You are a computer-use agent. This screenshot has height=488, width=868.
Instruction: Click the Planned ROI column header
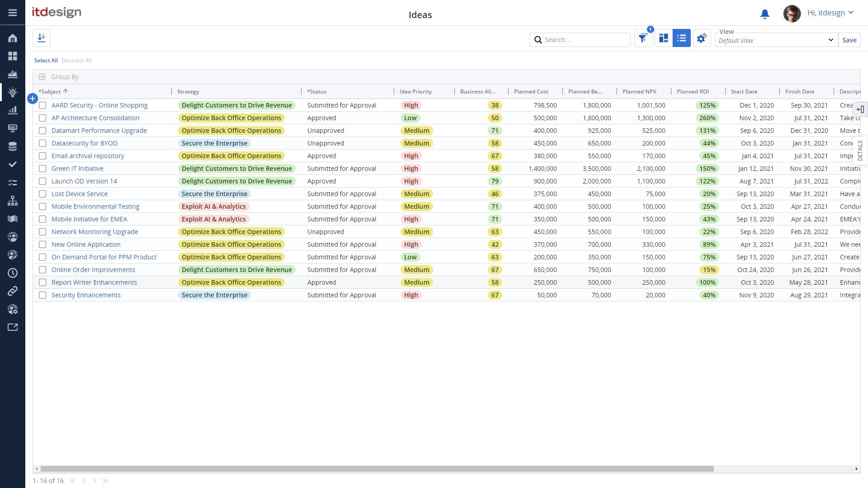coord(693,91)
